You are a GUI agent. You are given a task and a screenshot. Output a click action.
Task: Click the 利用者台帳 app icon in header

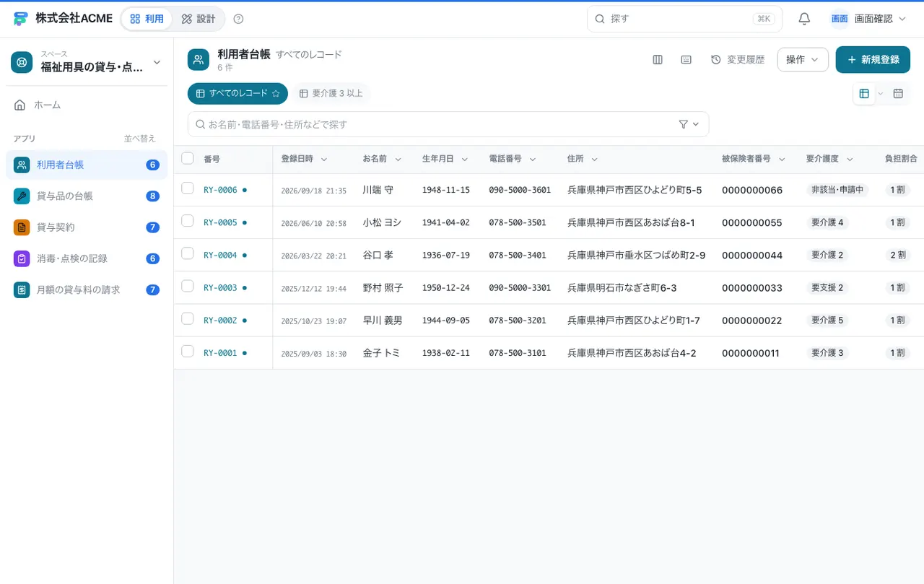199,60
